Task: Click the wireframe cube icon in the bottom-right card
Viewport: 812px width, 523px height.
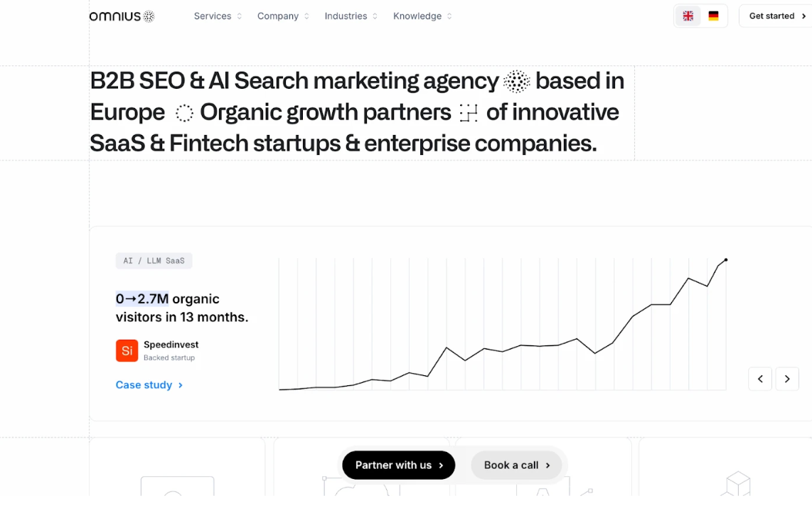Action: point(737,485)
